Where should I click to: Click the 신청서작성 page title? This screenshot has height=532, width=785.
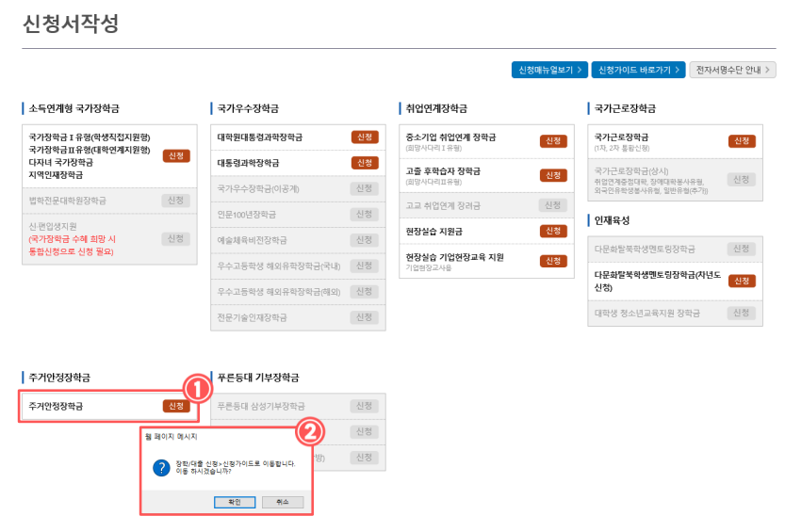click(71, 24)
